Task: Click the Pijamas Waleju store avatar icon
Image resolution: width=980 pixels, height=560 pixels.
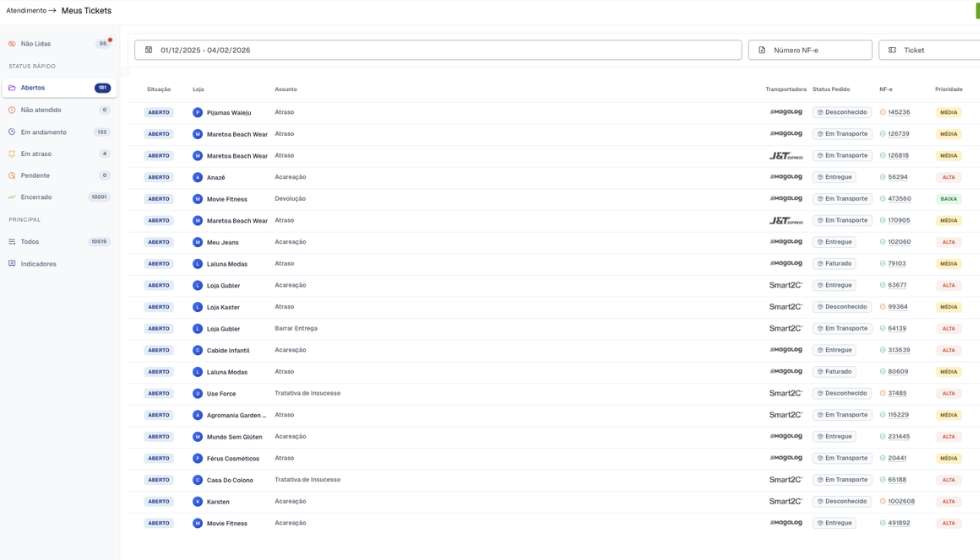Action: (x=198, y=113)
